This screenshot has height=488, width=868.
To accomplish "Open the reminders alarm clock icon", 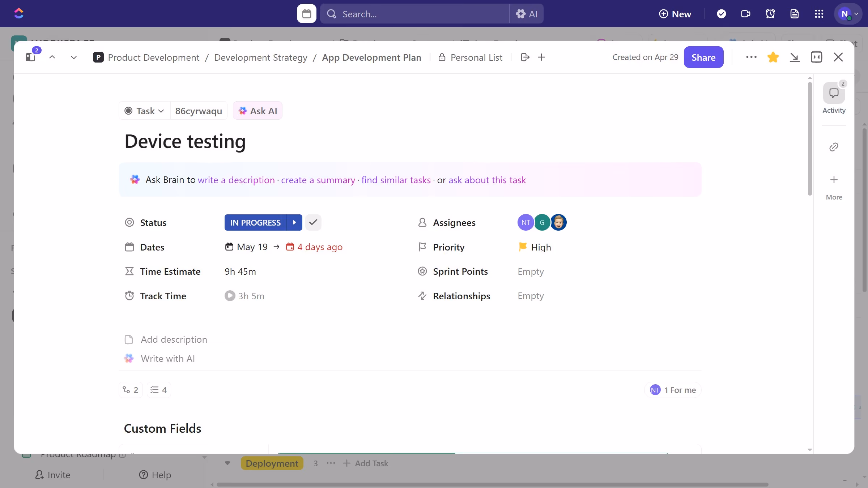I will (x=770, y=14).
